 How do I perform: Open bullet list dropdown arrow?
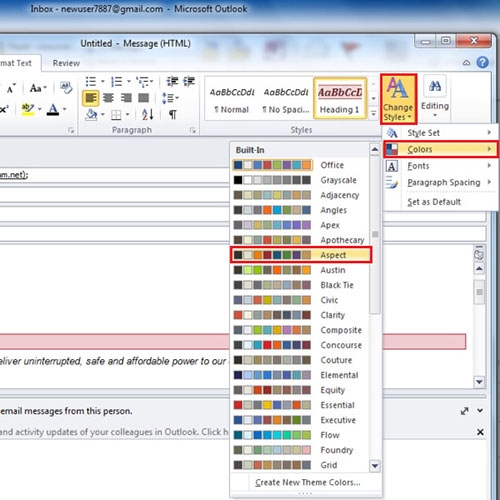pos(103,81)
